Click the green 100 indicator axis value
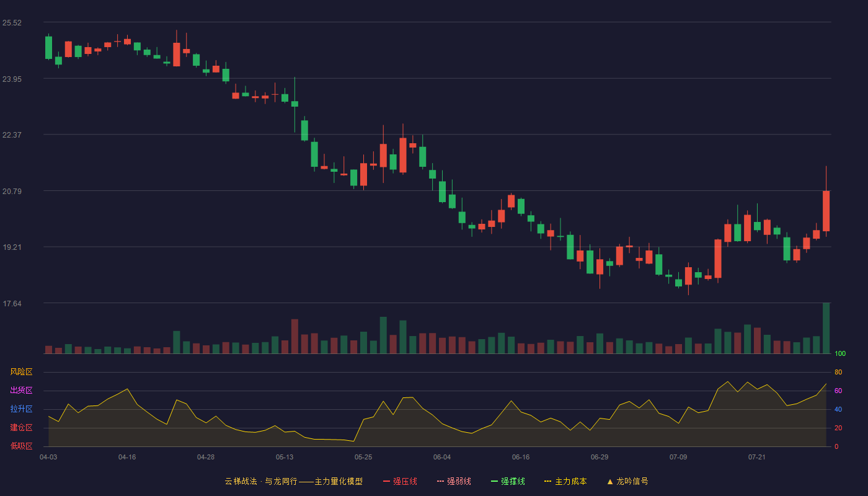Screen dimensions: 868x496 (x=840, y=353)
